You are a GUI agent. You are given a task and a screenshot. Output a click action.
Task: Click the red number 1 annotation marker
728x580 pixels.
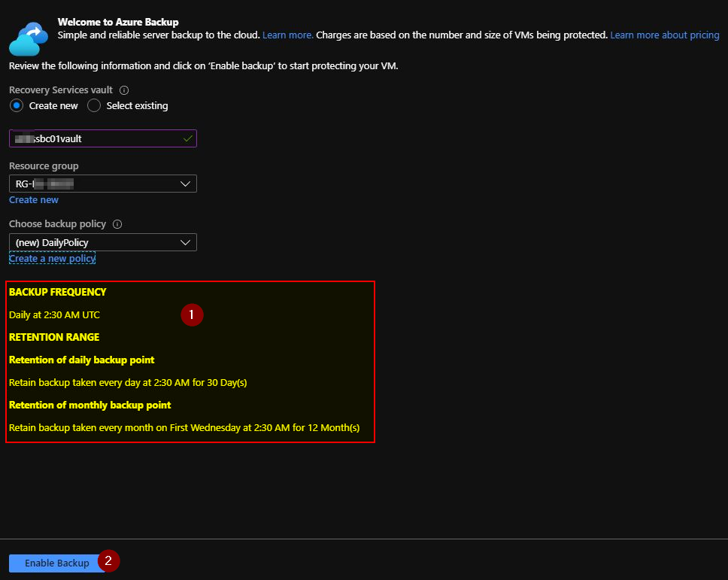tap(192, 314)
